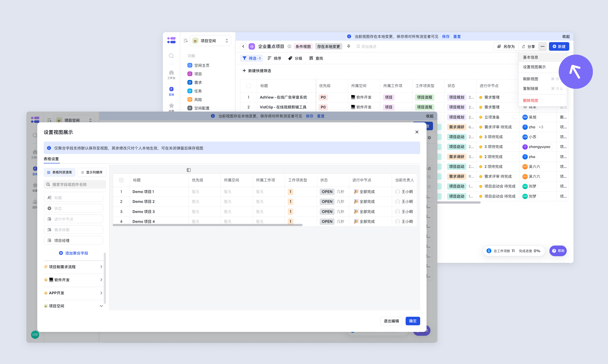Expand the 项目制需求流程 group in the dialog
The width and height of the screenshot is (608, 364).
tap(73, 267)
